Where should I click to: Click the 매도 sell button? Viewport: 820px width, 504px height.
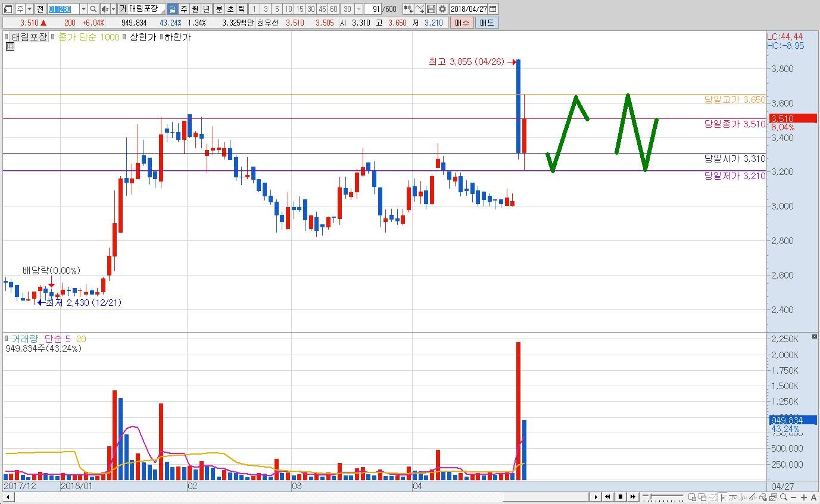pyautogui.click(x=487, y=23)
